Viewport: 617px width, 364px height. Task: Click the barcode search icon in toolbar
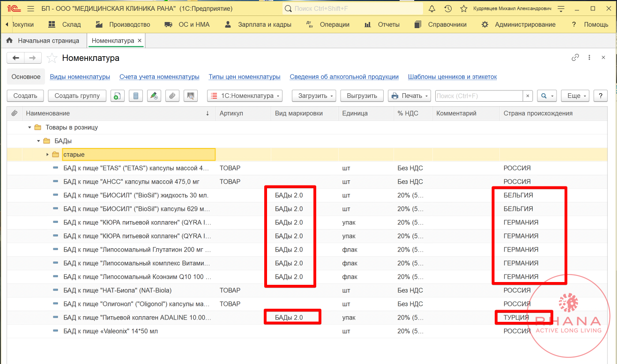[x=190, y=96]
